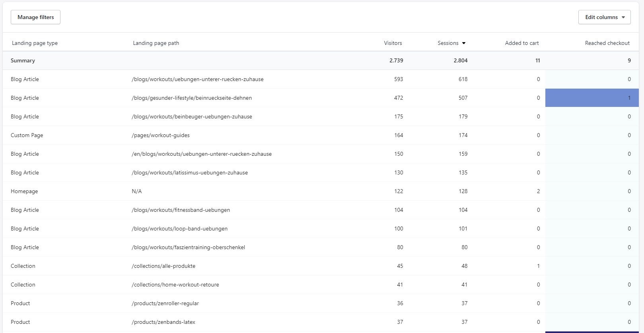
Task: Open /blogs/workouts/uebungen-unterer-ruecken-zuhause path
Action: (x=197, y=79)
